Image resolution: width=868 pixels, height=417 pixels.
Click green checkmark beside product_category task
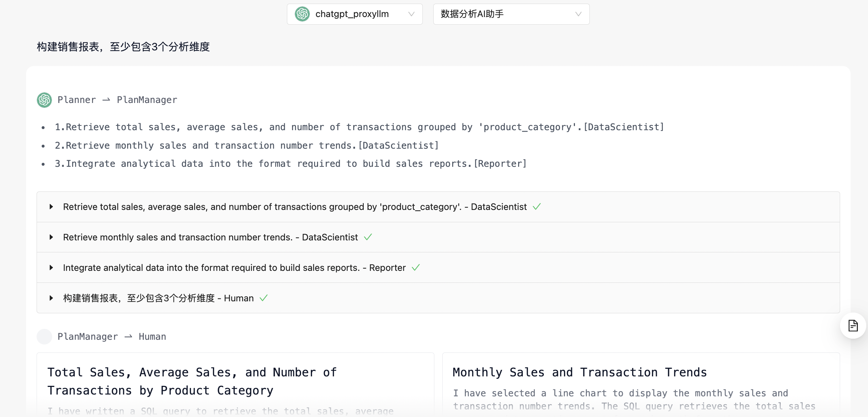pos(537,207)
